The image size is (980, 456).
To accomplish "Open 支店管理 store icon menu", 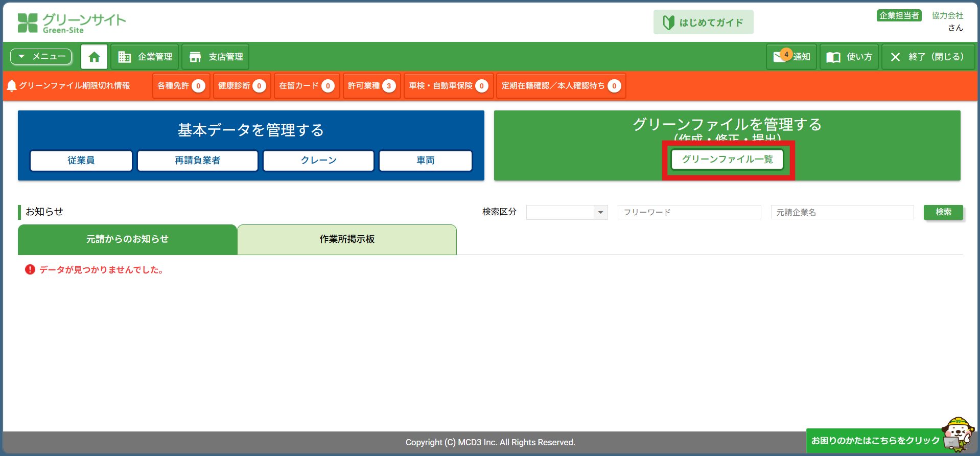I will [x=195, y=57].
